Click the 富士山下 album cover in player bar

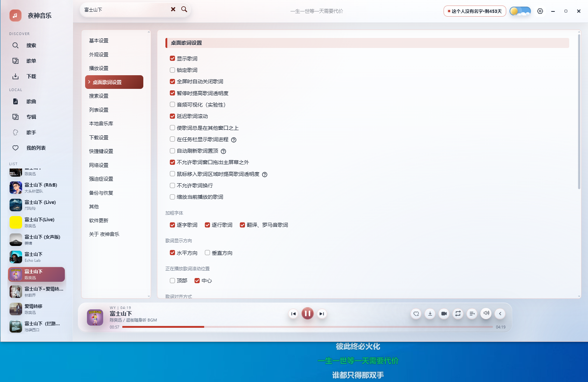95,317
